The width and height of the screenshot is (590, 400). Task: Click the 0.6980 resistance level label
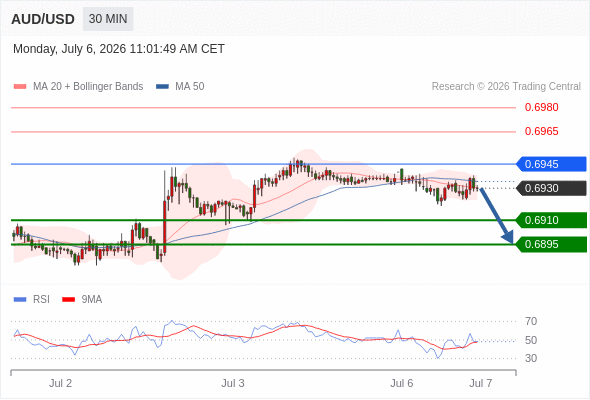coord(541,107)
